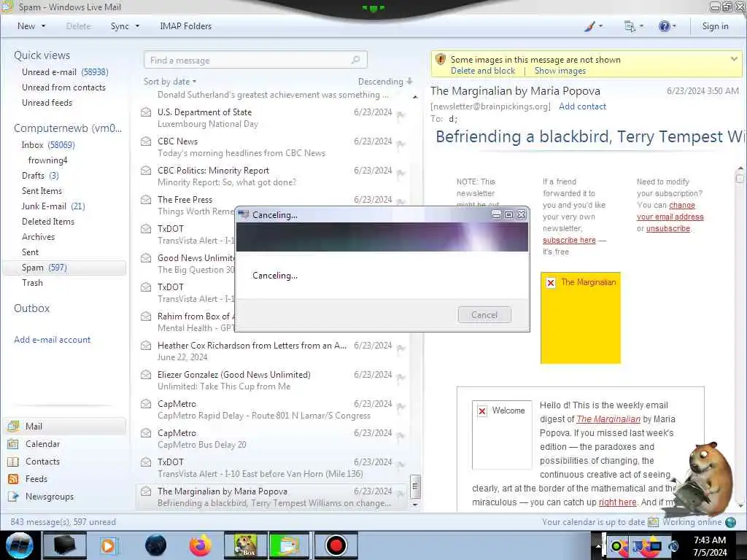Switch to the Mail view
Screen dimensions: 747x560
click(x=66, y=426)
